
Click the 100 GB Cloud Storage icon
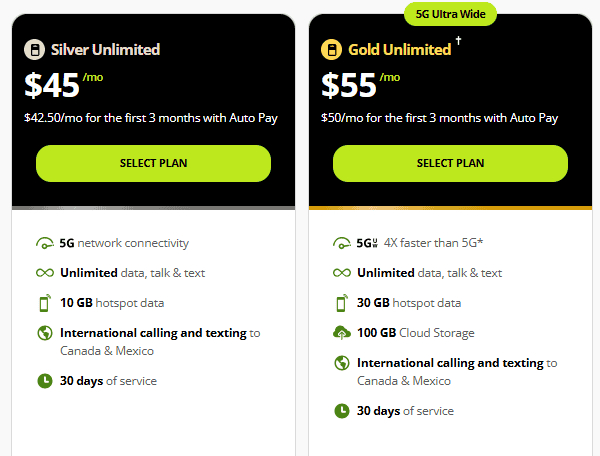pos(341,333)
